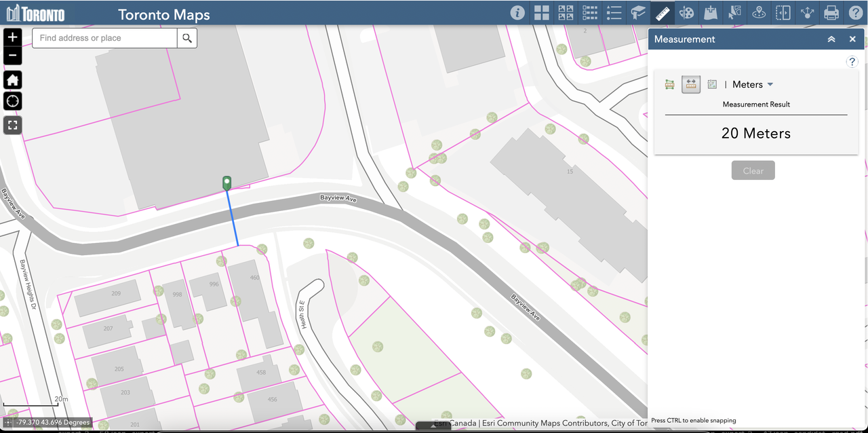
Task: Select the location measurement tool
Action: click(712, 84)
